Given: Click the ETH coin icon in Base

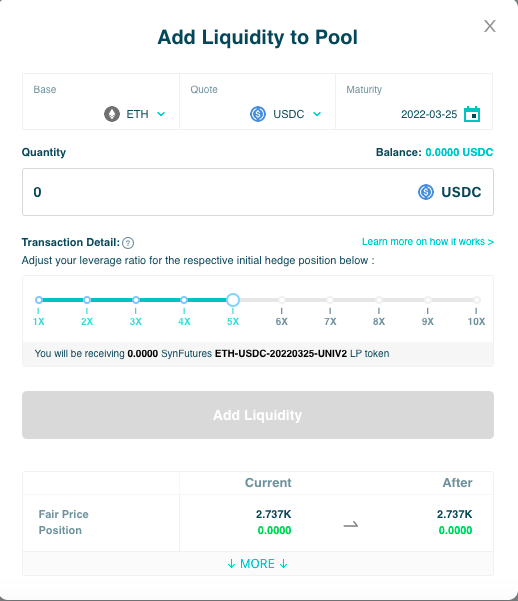Looking at the screenshot, I should click(x=112, y=114).
